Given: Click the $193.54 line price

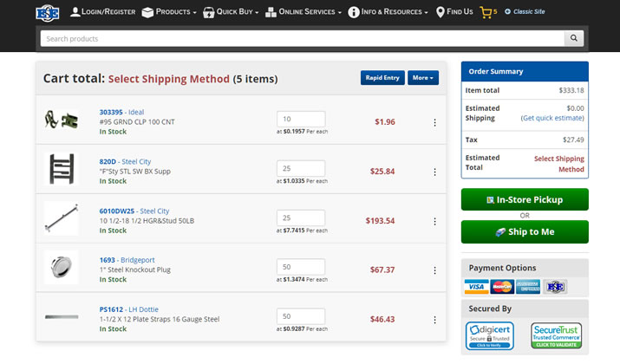Looking at the screenshot, I should pos(380,220).
